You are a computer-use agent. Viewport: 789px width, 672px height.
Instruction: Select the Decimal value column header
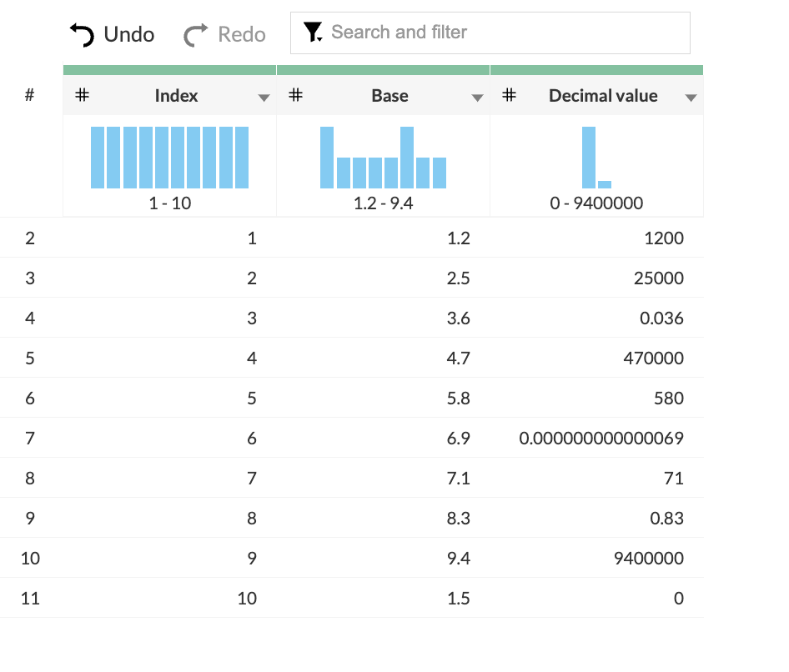(602, 96)
